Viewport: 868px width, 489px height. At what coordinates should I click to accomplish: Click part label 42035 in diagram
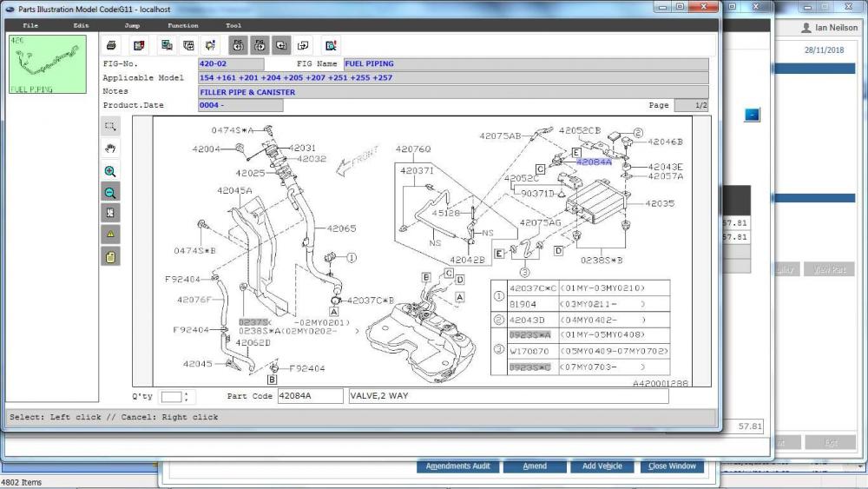(x=660, y=203)
